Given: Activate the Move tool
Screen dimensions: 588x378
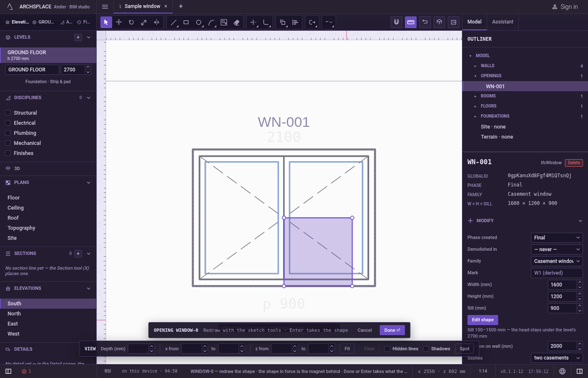Looking at the screenshot, I should click(119, 22).
